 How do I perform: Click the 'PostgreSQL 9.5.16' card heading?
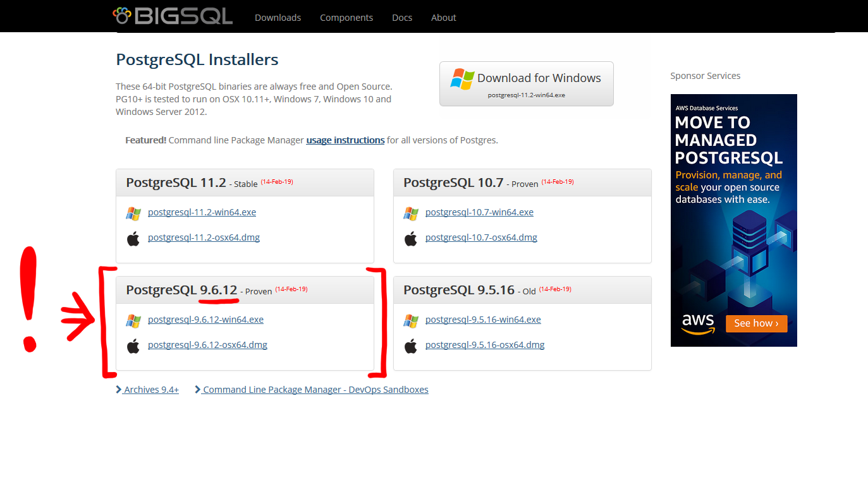click(459, 290)
